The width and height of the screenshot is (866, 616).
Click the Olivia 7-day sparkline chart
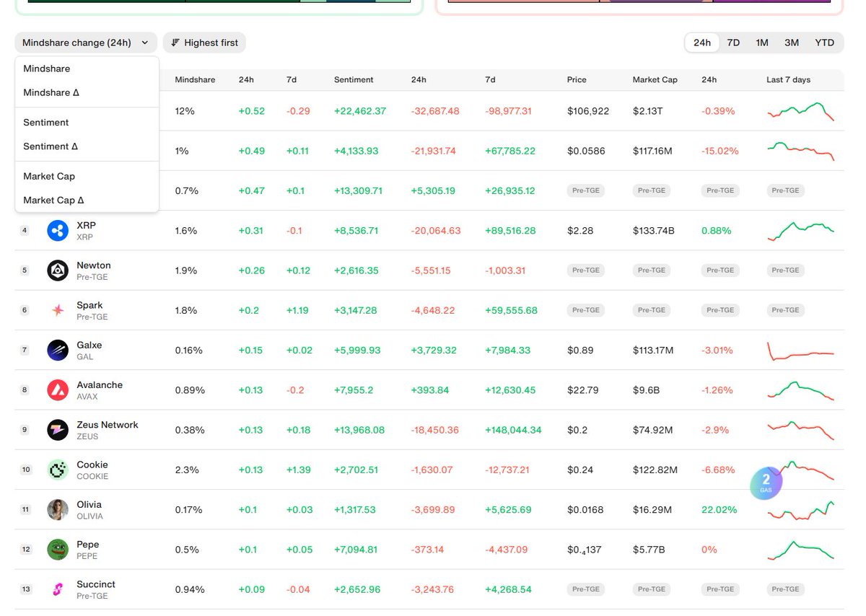coord(800,510)
